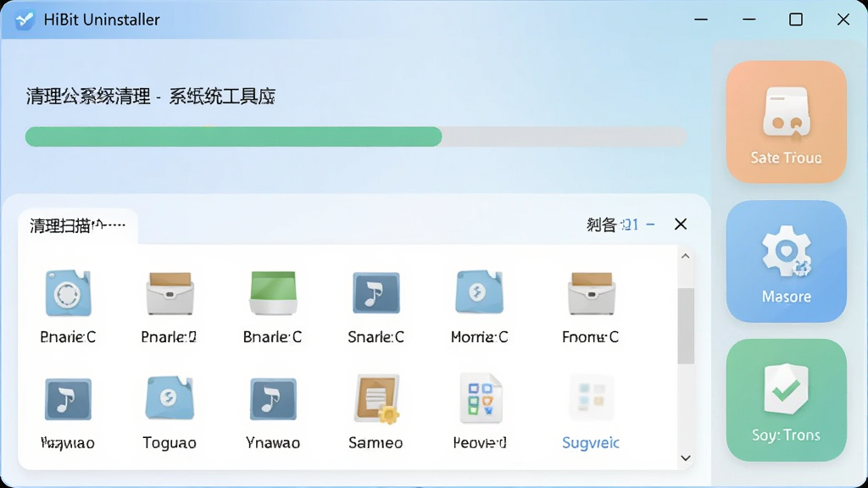
Task: Click the Snarle:C label text
Action: (x=376, y=336)
